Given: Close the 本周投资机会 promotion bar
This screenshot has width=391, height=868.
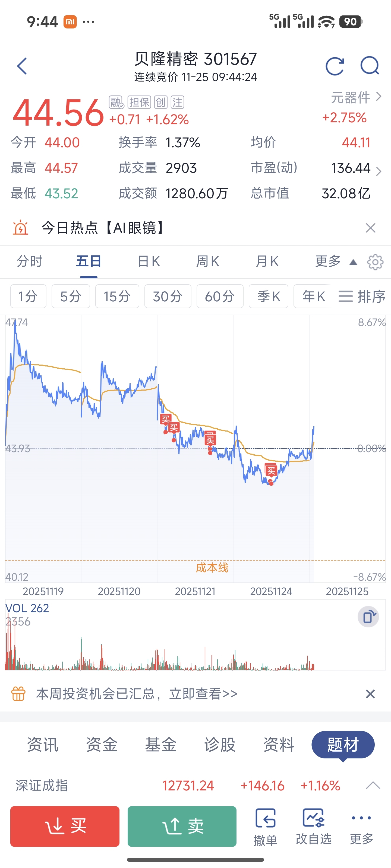Looking at the screenshot, I should pos(370,694).
